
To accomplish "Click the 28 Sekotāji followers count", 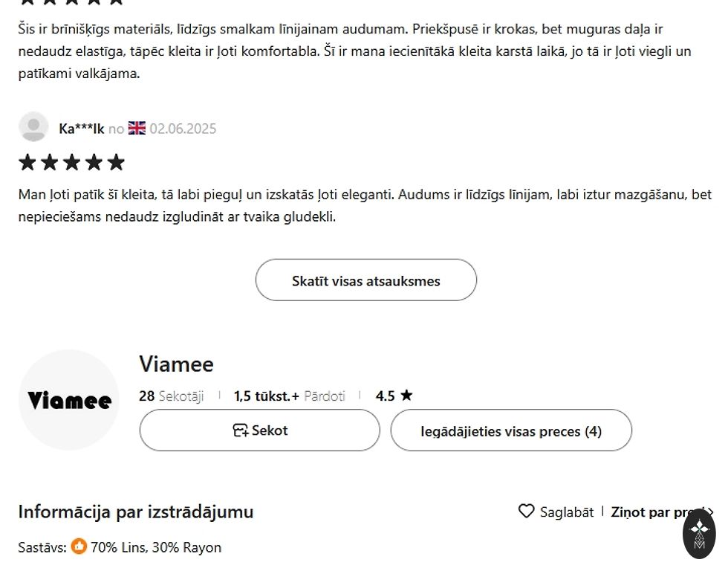I will click(x=171, y=396).
